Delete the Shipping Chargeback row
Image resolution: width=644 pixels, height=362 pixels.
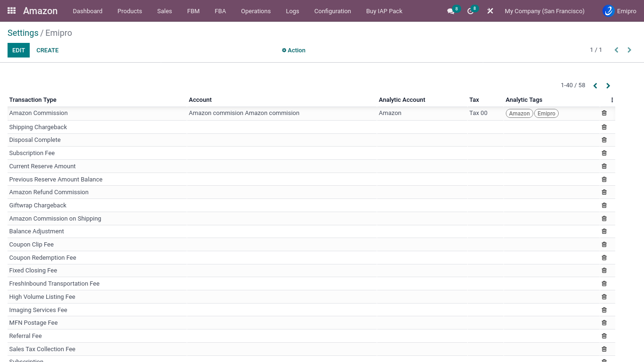point(604,127)
